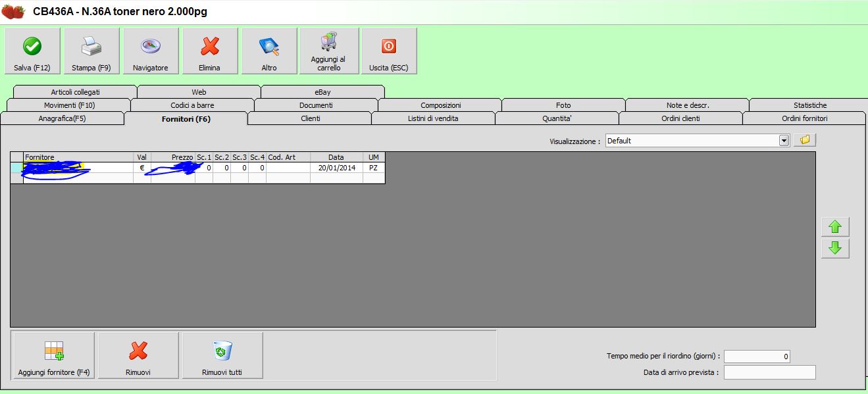The image size is (868, 394).
Task: Remove the supplier with the Rimuovi button
Action: coord(138,355)
